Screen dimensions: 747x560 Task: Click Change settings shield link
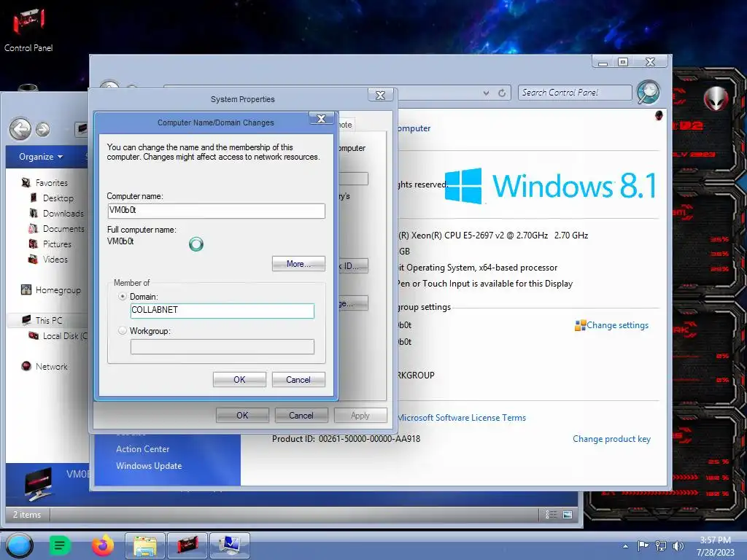coord(612,325)
